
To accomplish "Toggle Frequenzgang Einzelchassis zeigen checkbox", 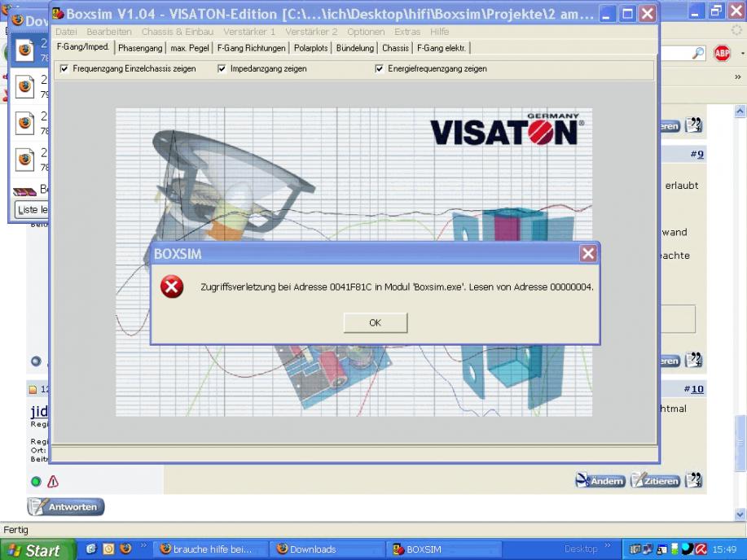I will pyautogui.click(x=65, y=68).
